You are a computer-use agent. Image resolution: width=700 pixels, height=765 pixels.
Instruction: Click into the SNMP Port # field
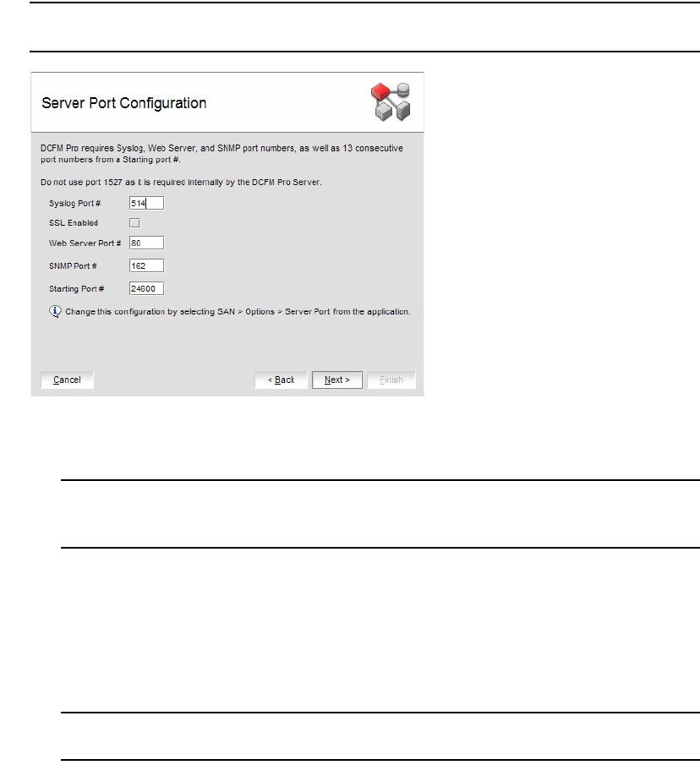[146, 266]
